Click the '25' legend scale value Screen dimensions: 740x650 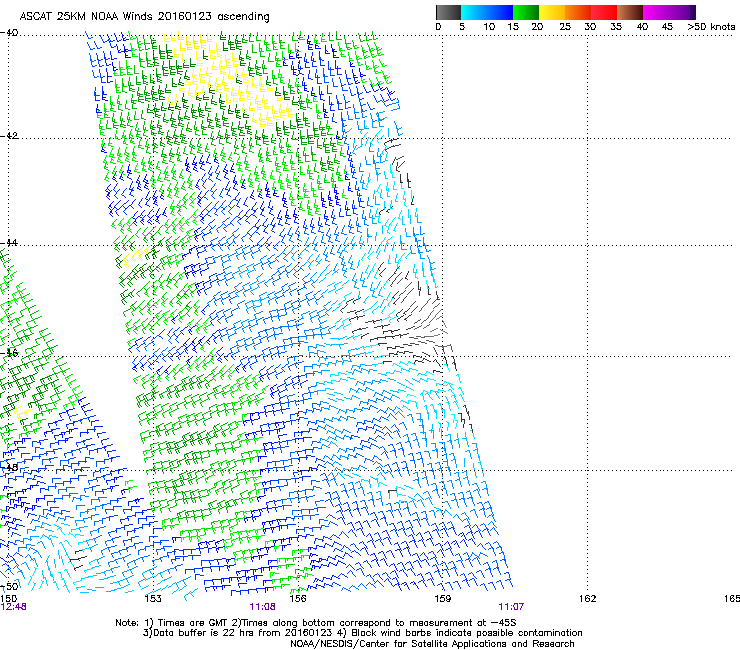click(564, 27)
